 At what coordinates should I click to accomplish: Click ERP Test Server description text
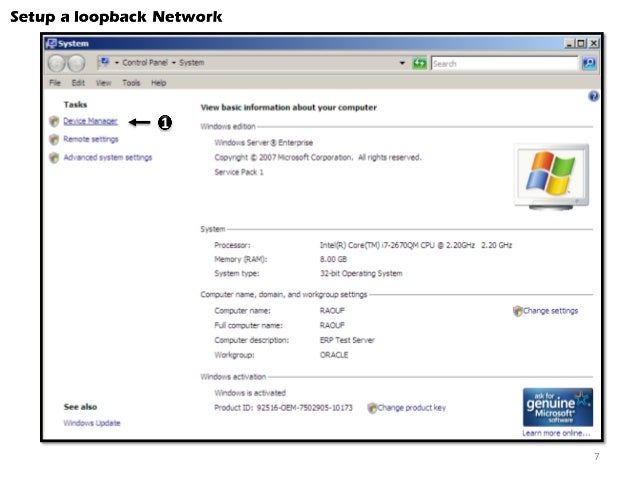[347, 340]
